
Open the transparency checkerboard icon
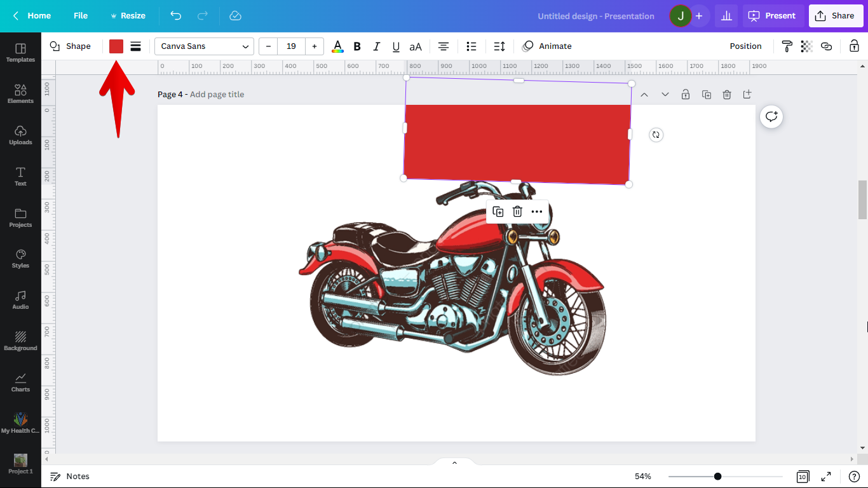tap(806, 46)
